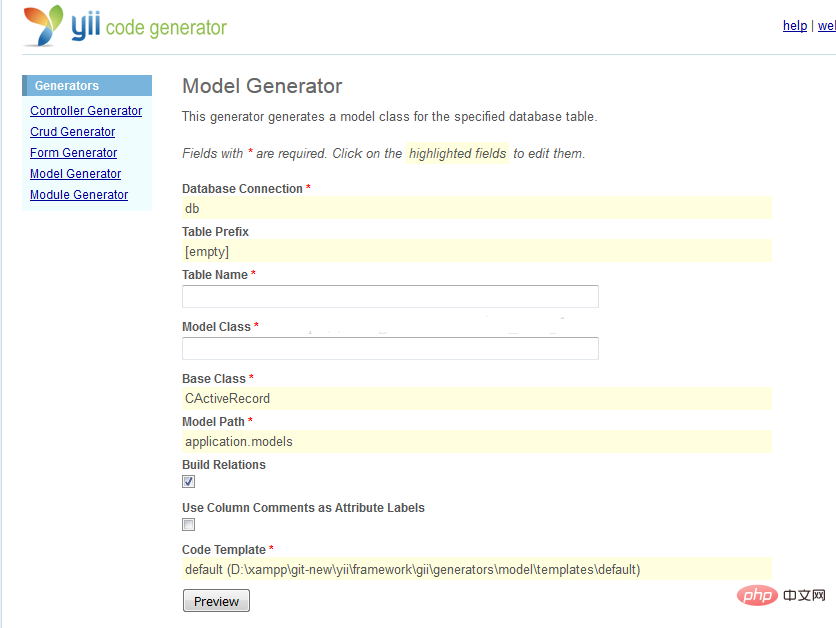Open Controller Generator from sidebar
Viewport: 836px width, 628px height.
tap(86, 111)
